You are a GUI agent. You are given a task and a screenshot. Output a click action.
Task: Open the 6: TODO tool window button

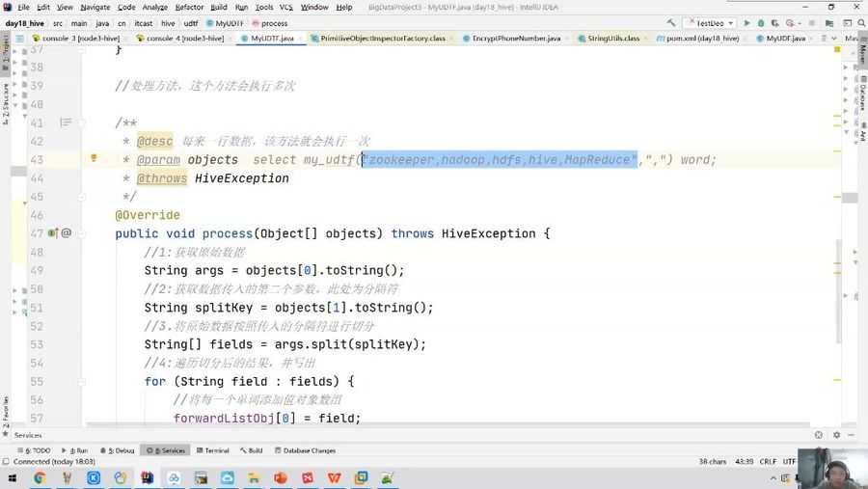click(x=35, y=450)
